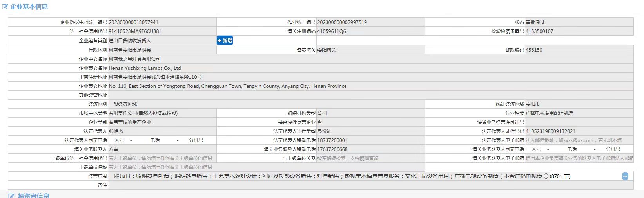Click English name Henan Yuzhixing Lamps Co., Ltd
Image resolution: width=644 pixels, height=198 pixels.
pos(145,68)
